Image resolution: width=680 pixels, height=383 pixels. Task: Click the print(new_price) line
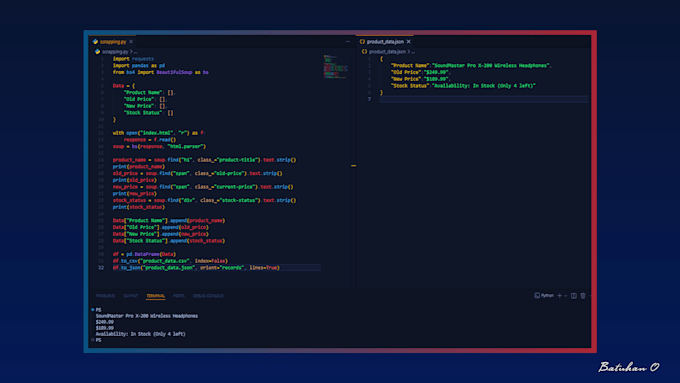(135, 193)
